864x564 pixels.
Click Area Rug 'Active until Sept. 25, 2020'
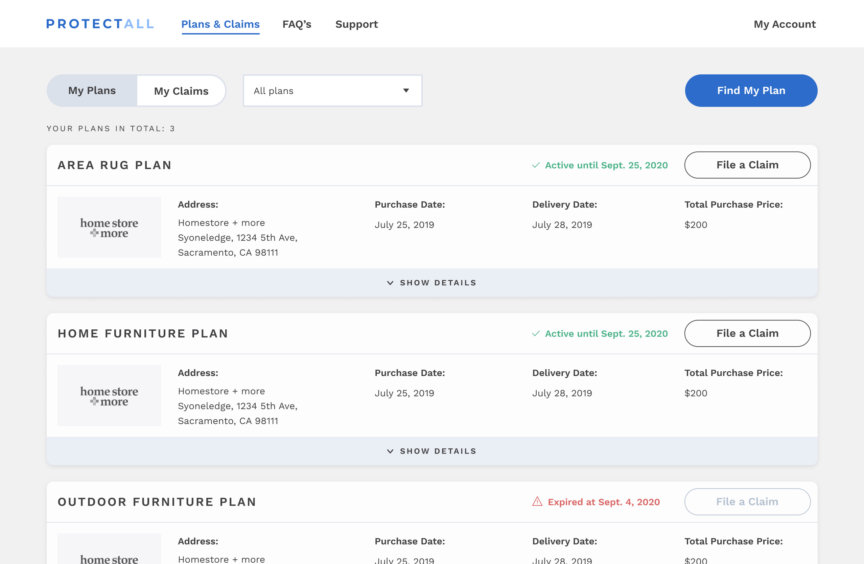tap(606, 165)
